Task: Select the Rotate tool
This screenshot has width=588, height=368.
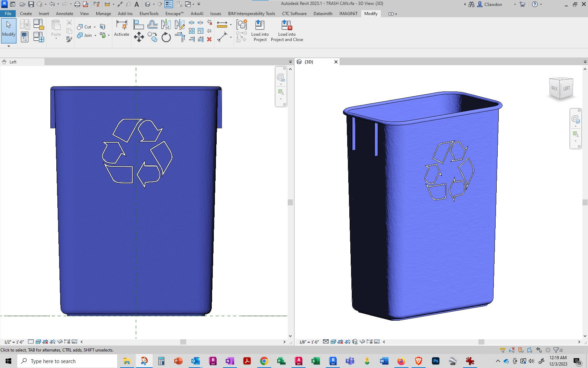Action: (166, 36)
